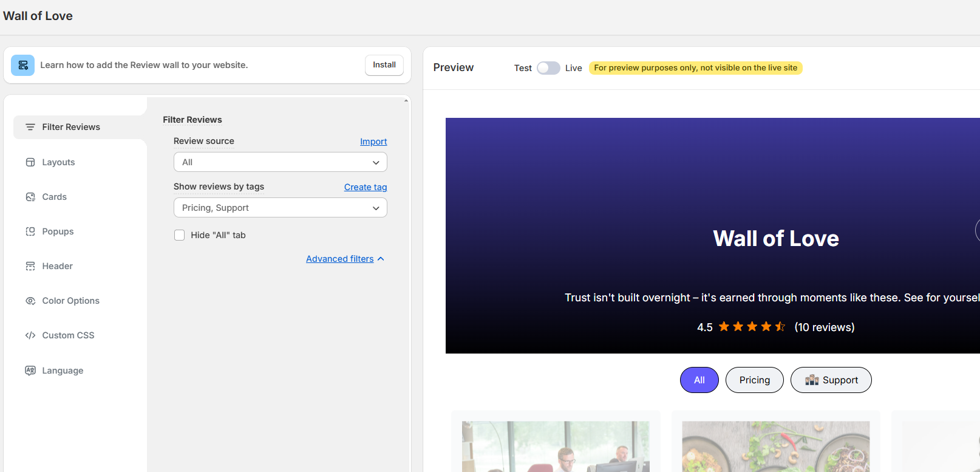Open the Pricing, Support tags dropdown
The height and width of the screenshot is (472, 980).
click(x=280, y=208)
